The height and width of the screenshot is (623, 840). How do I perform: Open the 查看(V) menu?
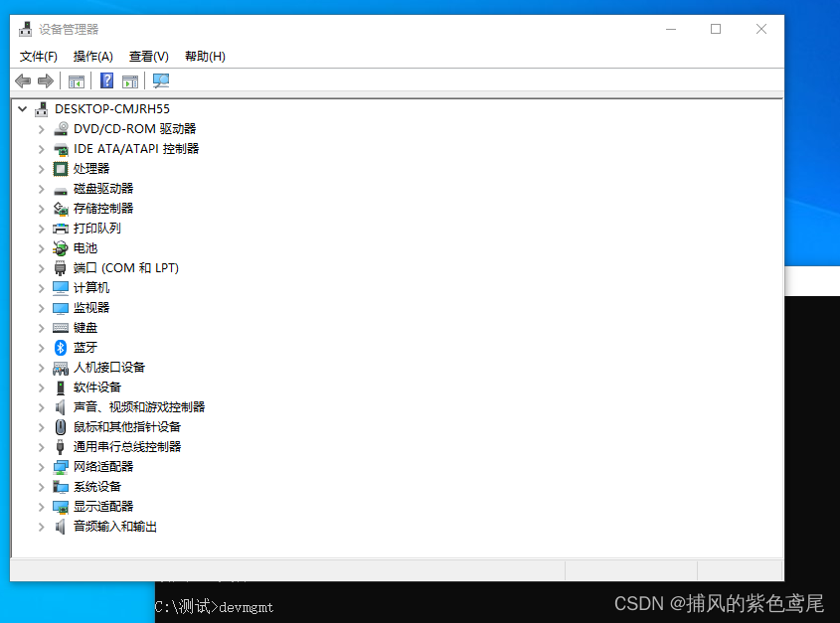(x=149, y=57)
